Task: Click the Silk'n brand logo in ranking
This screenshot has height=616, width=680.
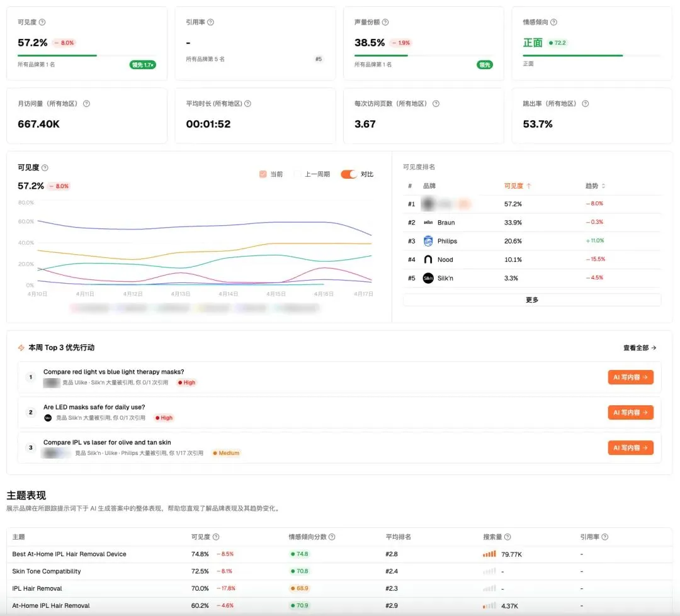Action: click(x=428, y=278)
